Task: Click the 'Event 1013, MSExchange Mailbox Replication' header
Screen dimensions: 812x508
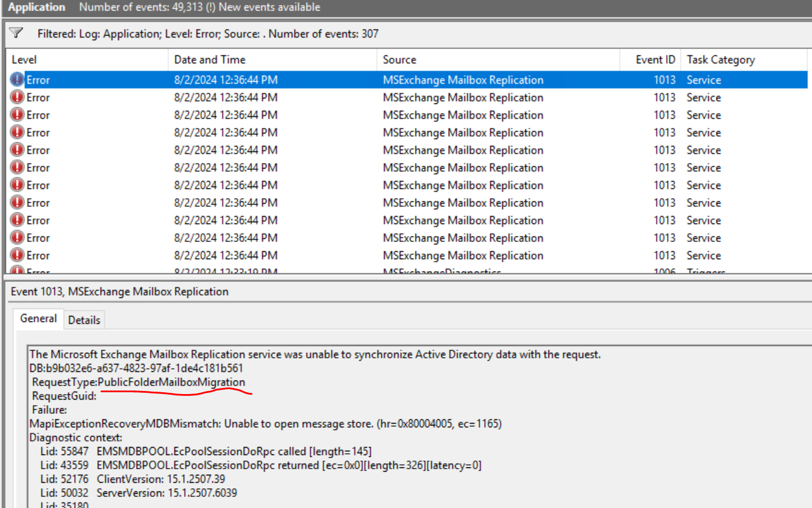Action: (119, 292)
